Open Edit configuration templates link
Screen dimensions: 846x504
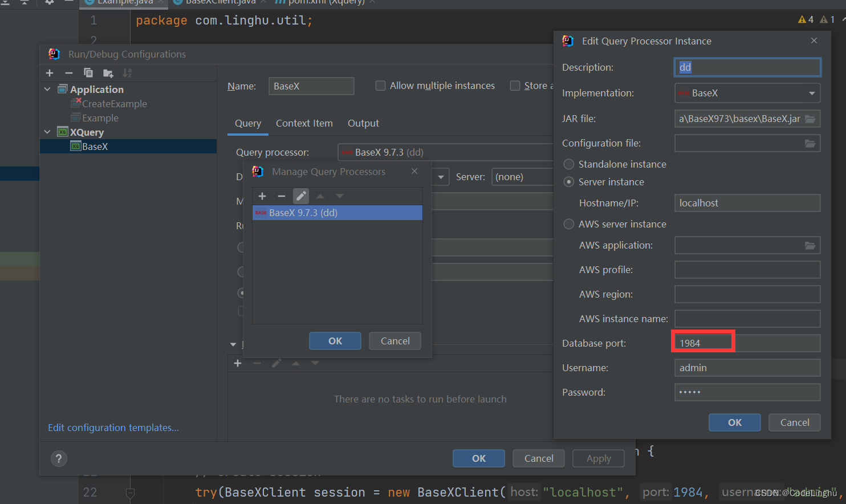click(113, 428)
